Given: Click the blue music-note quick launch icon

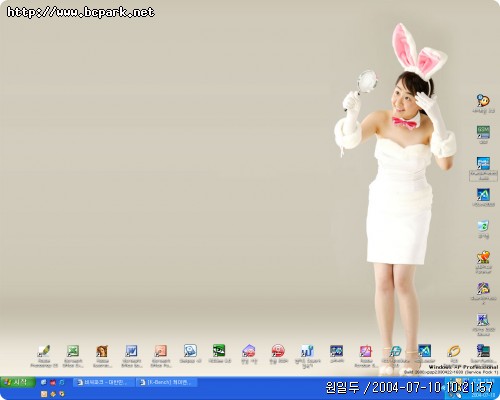Looking at the screenshot, I should pos(62,383).
